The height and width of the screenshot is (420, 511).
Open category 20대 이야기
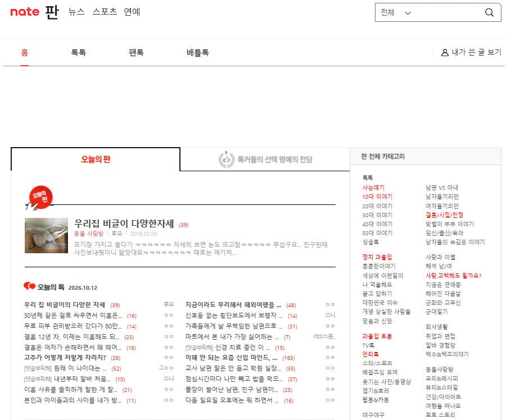[377, 206]
